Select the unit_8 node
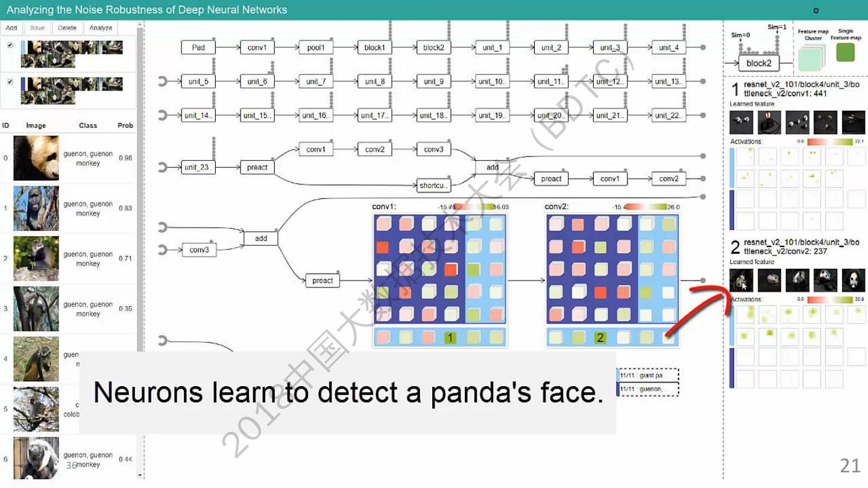 coord(374,81)
